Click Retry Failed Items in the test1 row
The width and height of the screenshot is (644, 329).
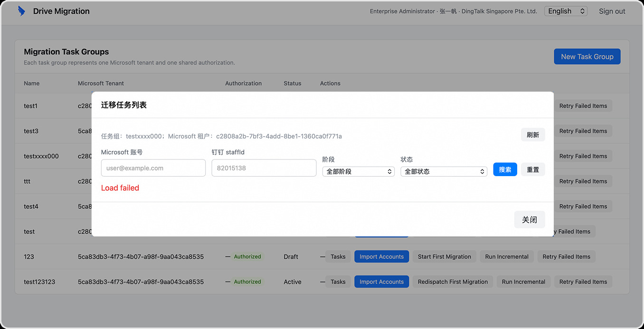tap(583, 106)
